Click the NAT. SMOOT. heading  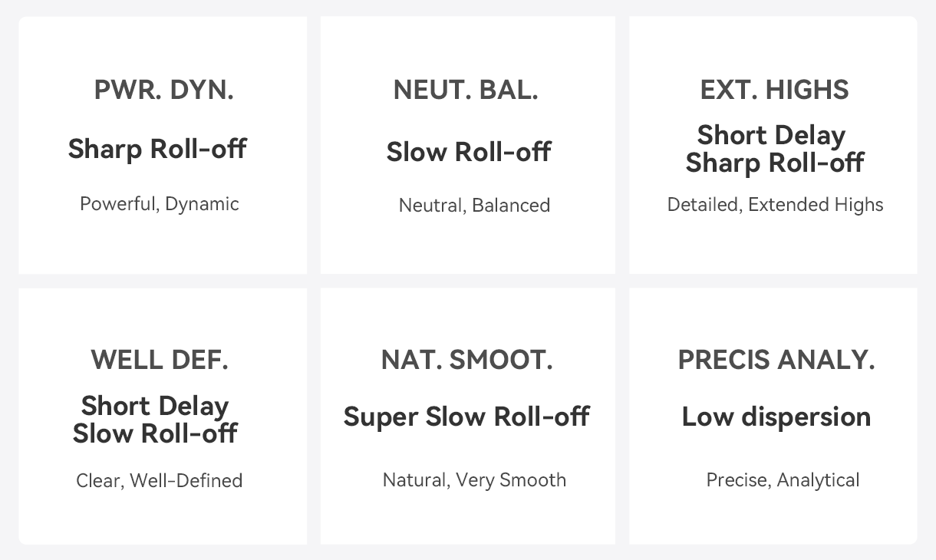(466, 359)
